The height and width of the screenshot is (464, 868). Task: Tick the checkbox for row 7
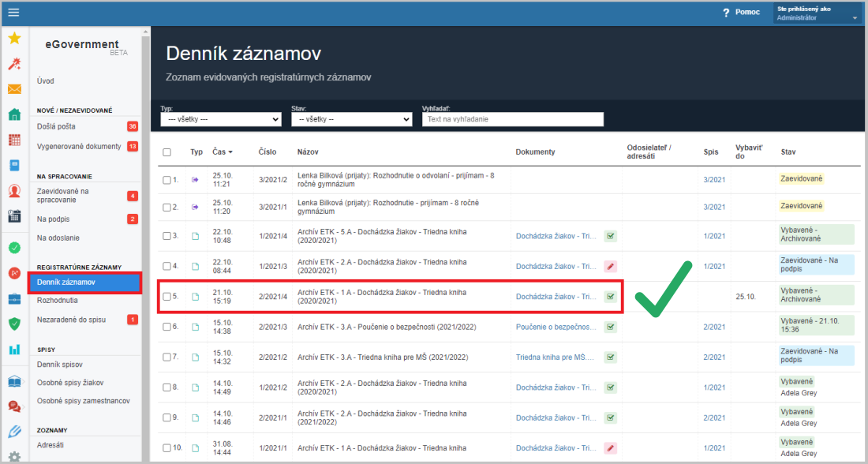click(166, 357)
